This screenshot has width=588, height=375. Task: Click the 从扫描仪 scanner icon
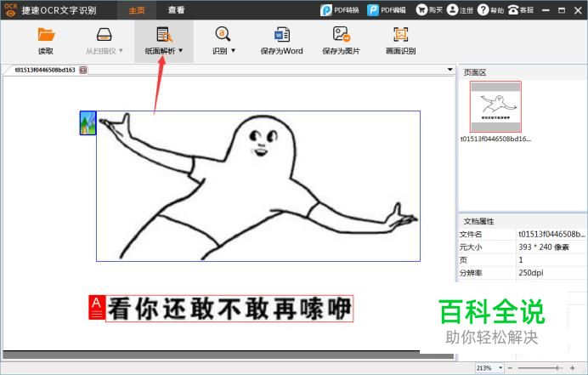pos(104,35)
